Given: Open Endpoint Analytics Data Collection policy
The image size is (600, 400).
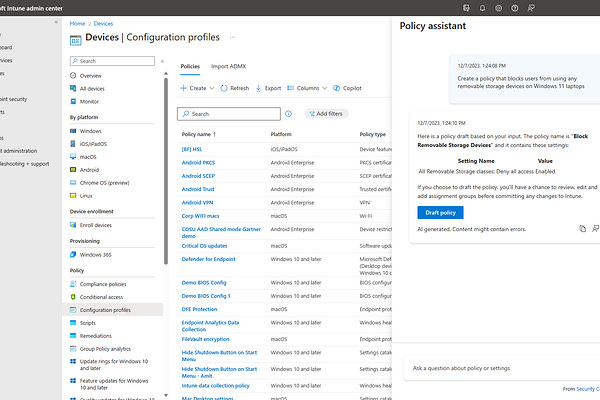Looking at the screenshot, I should [210, 326].
